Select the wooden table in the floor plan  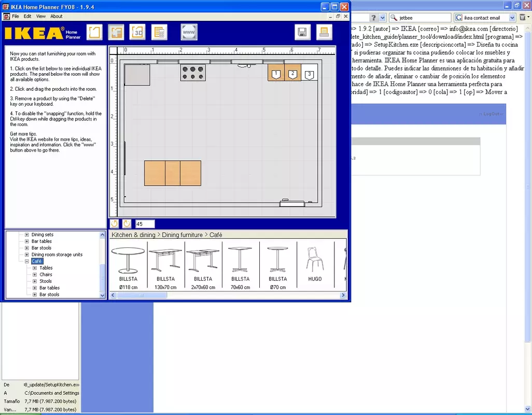point(173,173)
